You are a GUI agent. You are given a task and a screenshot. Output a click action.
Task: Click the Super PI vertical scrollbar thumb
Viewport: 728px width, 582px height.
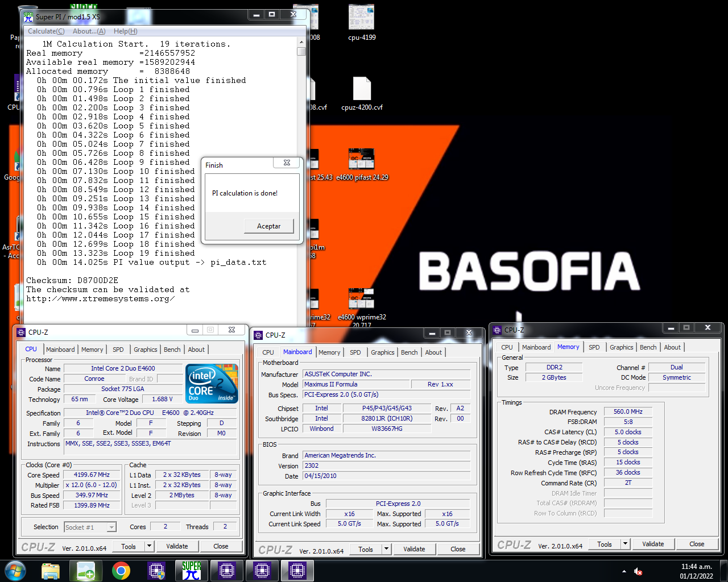[x=301, y=51]
